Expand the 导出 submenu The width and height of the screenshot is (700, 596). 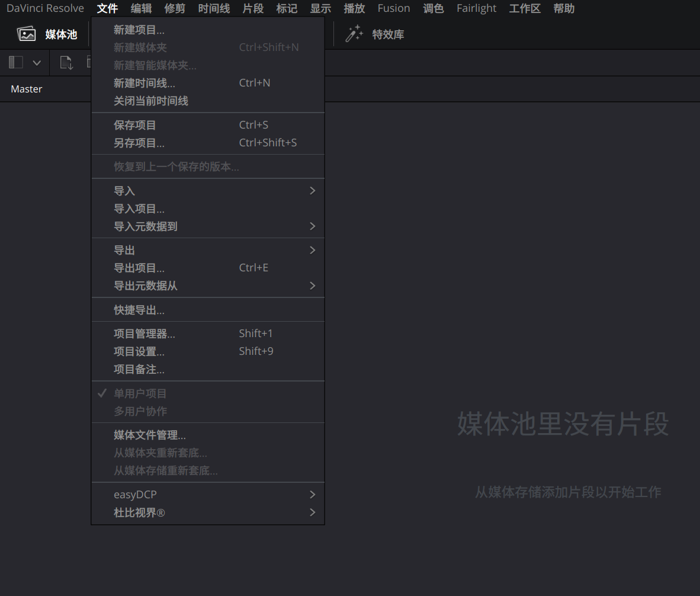click(208, 250)
